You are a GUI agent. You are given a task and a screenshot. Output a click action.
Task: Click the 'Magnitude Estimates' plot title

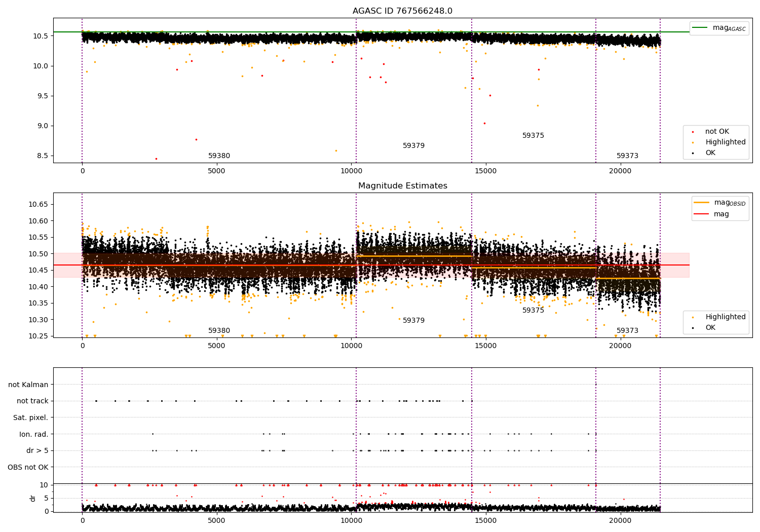[402, 186]
